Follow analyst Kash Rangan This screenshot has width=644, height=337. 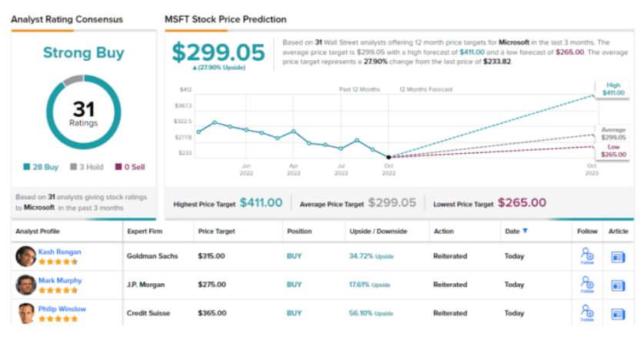[x=587, y=255]
